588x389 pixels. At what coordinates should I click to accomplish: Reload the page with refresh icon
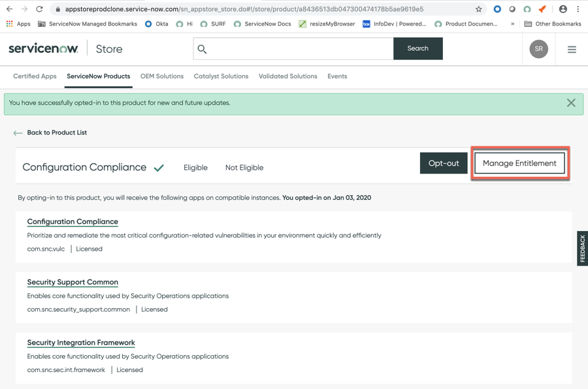(x=39, y=9)
